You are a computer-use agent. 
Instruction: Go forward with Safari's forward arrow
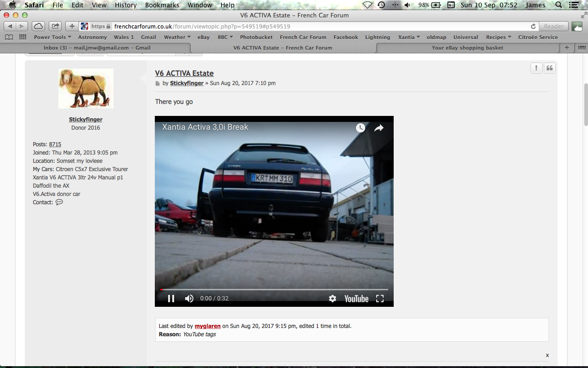(x=22, y=26)
